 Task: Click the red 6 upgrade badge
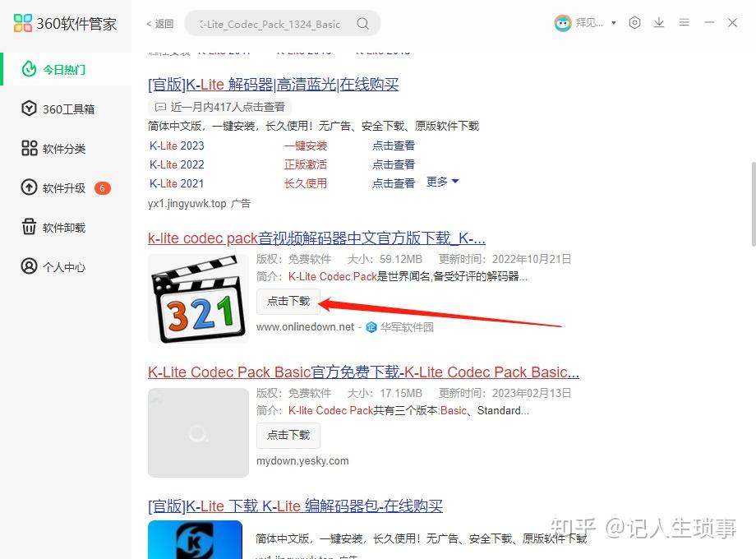(x=102, y=188)
